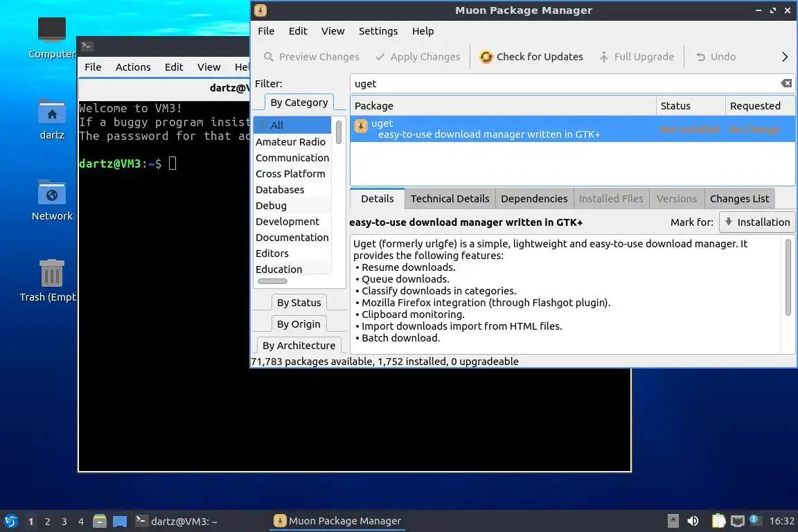Click the show desktop taskbar icon
Image resolution: width=798 pixels, height=532 pixels.
click(x=120, y=521)
